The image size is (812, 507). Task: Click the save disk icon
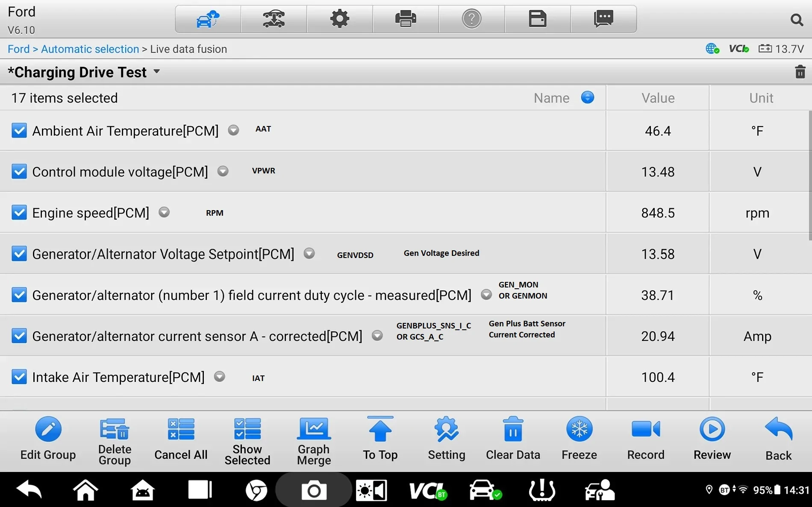[x=538, y=19]
